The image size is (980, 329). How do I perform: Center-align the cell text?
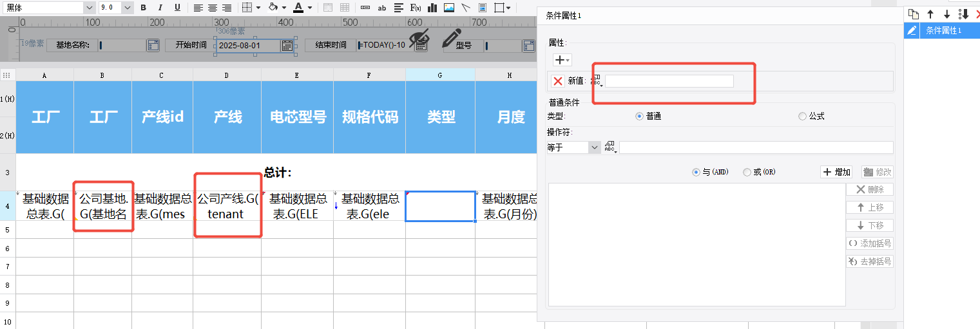(x=212, y=8)
